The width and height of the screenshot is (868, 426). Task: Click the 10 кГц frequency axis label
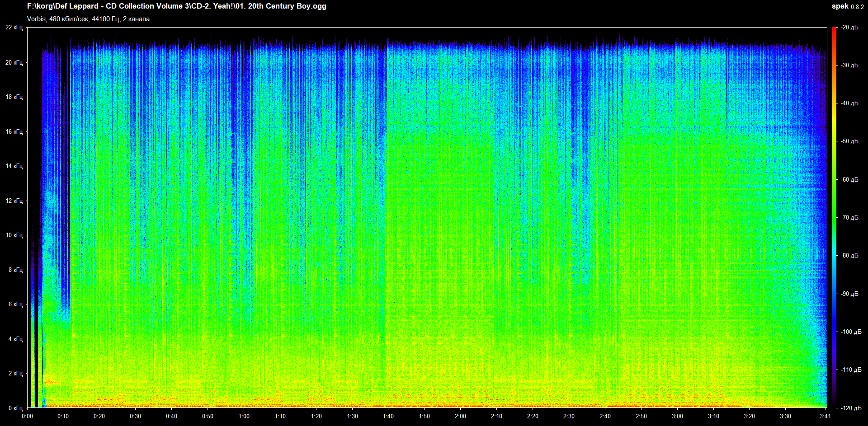click(x=14, y=235)
